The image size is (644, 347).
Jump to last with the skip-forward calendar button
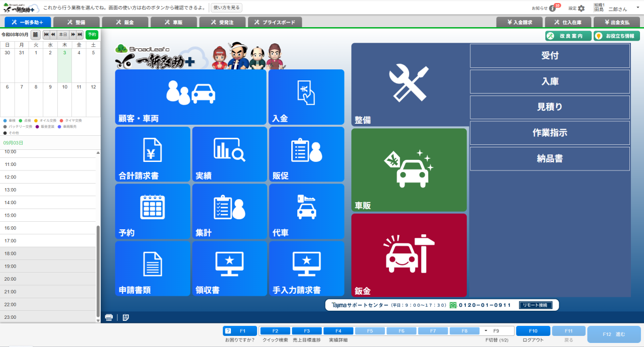click(80, 34)
